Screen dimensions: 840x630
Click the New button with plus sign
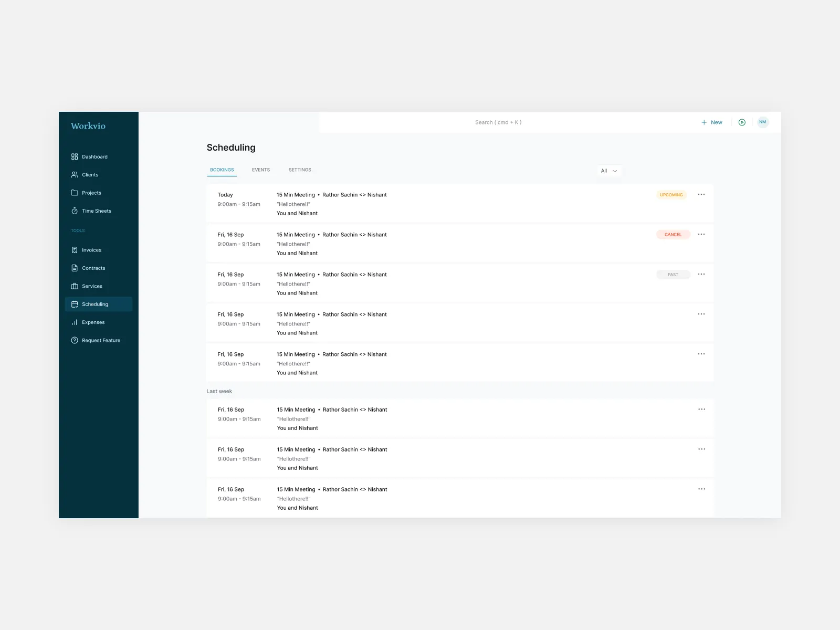[712, 122]
